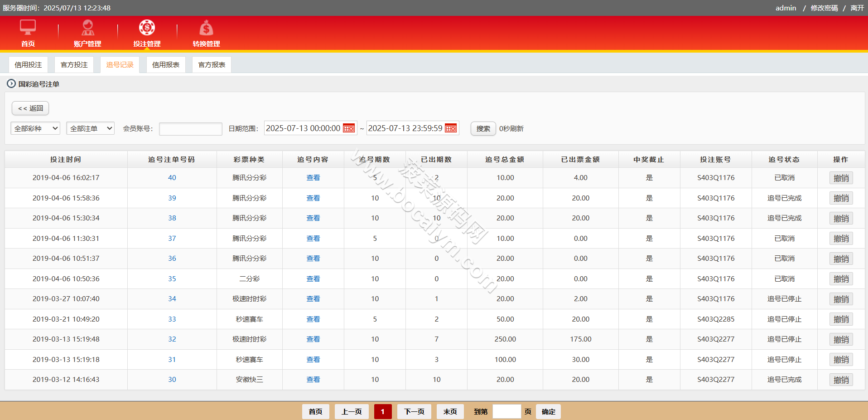The height and width of the screenshot is (420, 868).
Task: Click the start date field 2025-07-13 00:00:00
Action: [x=311, y=128]
